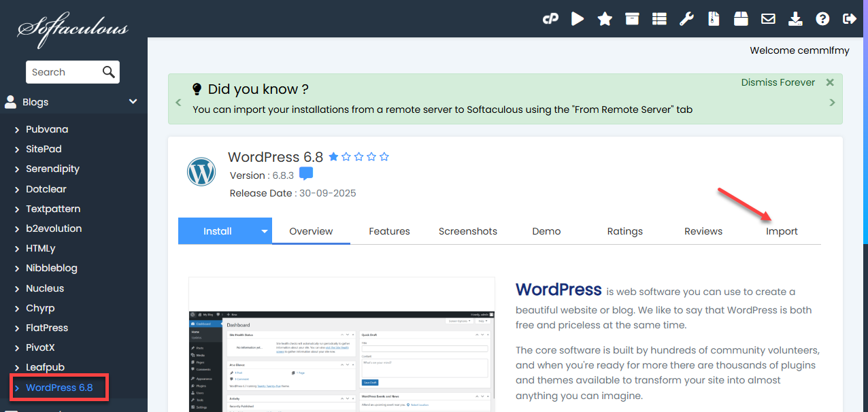Click the question mark help icon

822,19
